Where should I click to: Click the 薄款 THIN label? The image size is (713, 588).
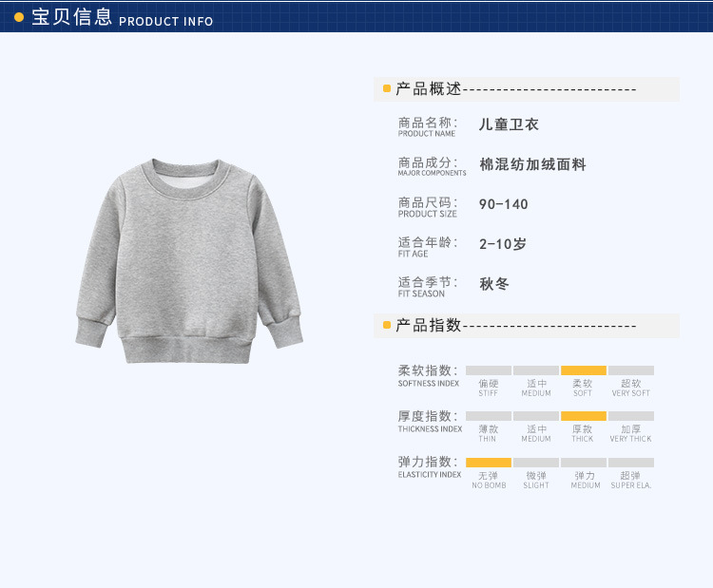pyautogui.click(x=488, y=433)
